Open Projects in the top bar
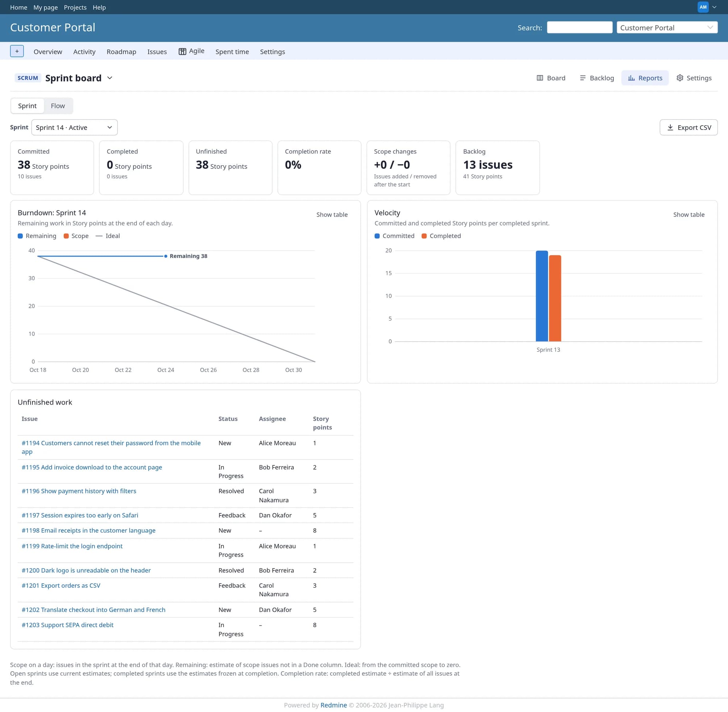Viewport: 728px width, 712px height. (x=75, y=7)
